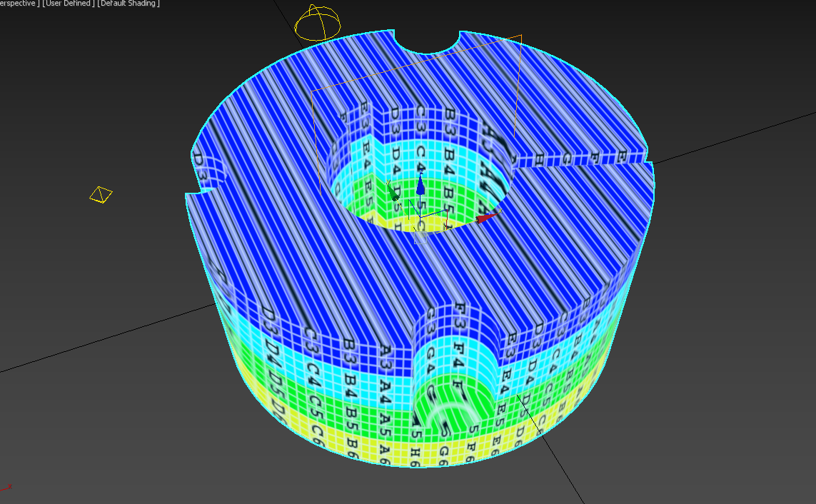Click the blue Z-axis move gizmo arrow

[420, 184]
